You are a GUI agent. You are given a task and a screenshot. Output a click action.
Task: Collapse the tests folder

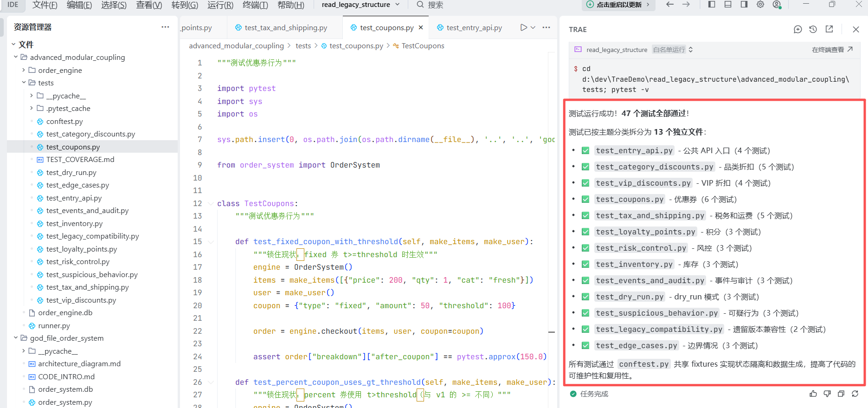[x=24, y=83]
